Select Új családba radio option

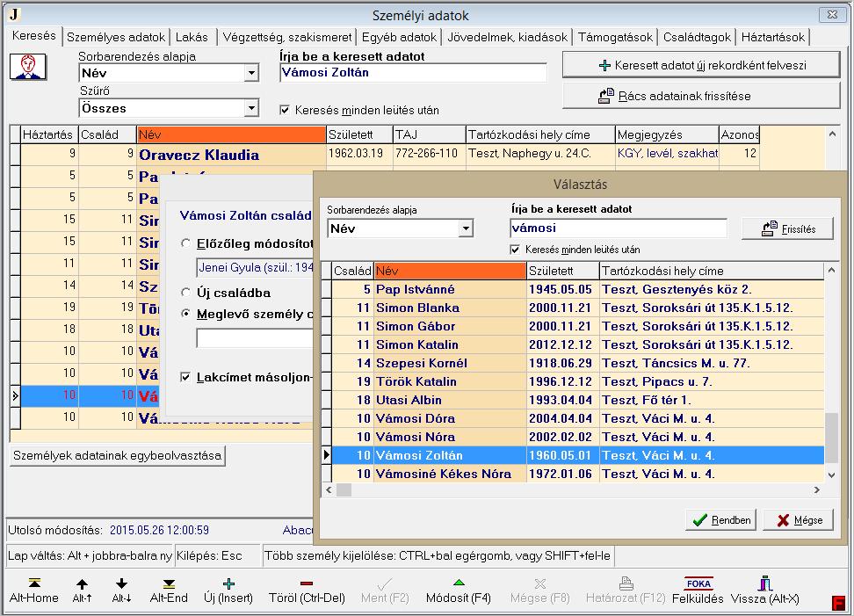(185, 293)
